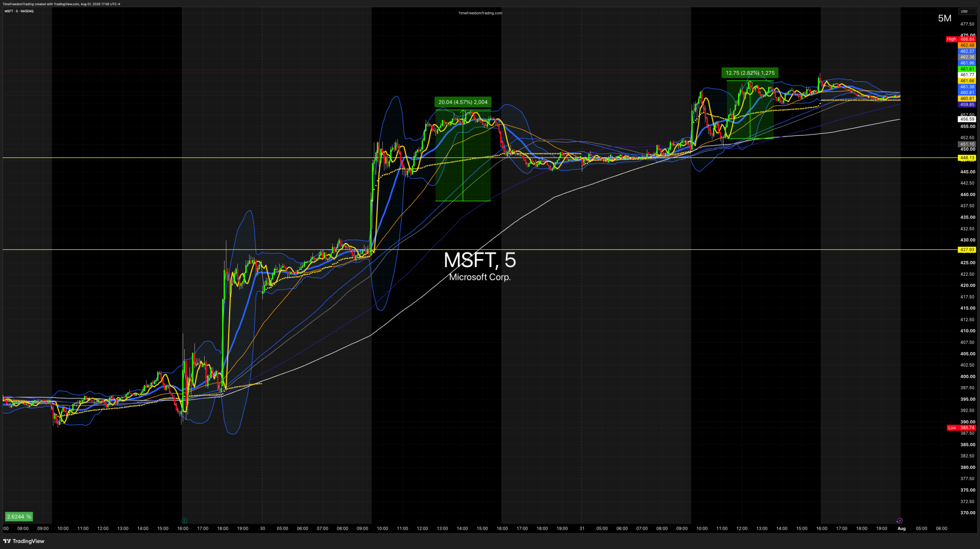
Task: Click the yellow 461.66 price tag
Action: point(967,81)
